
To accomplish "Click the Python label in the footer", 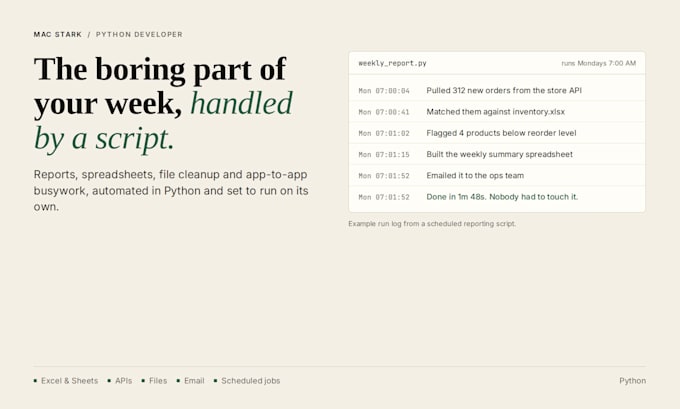I will pos(632,381).
